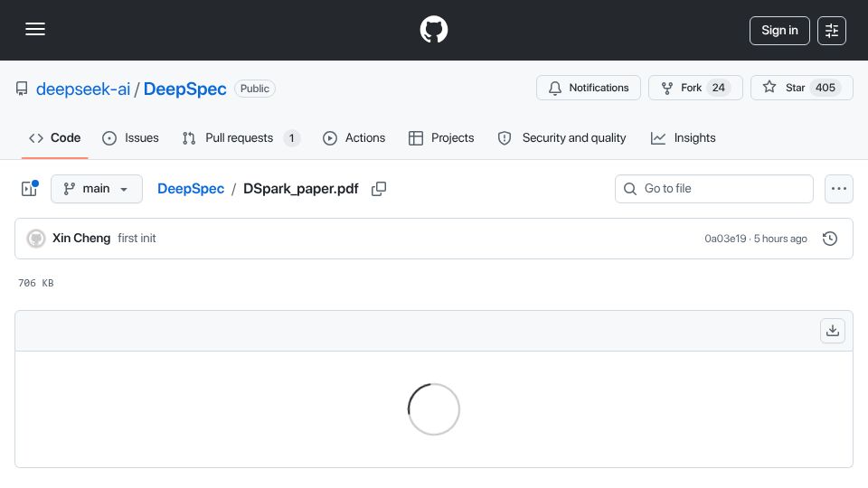Click the repository icon beside deepseek-ai
Viewport: 868px width, 488px height.
(x=22, y=89)
